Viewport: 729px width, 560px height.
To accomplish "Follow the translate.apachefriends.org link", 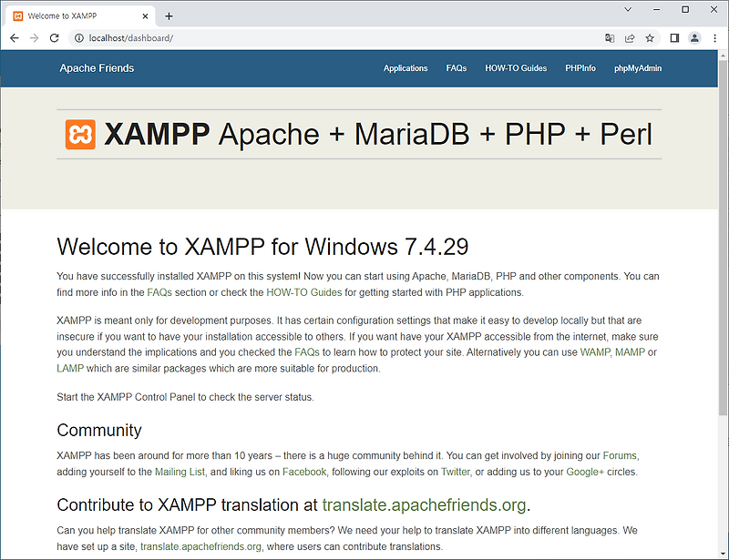I will (424, 504).
